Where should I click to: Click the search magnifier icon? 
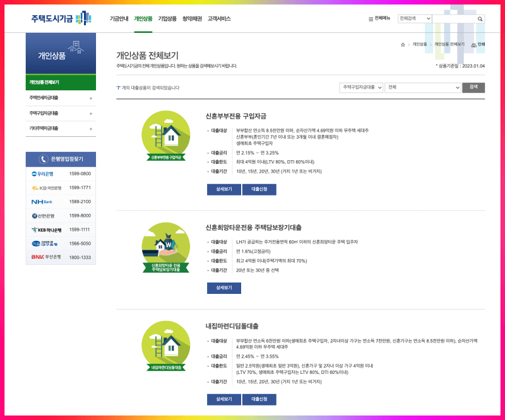click(480, 19)
